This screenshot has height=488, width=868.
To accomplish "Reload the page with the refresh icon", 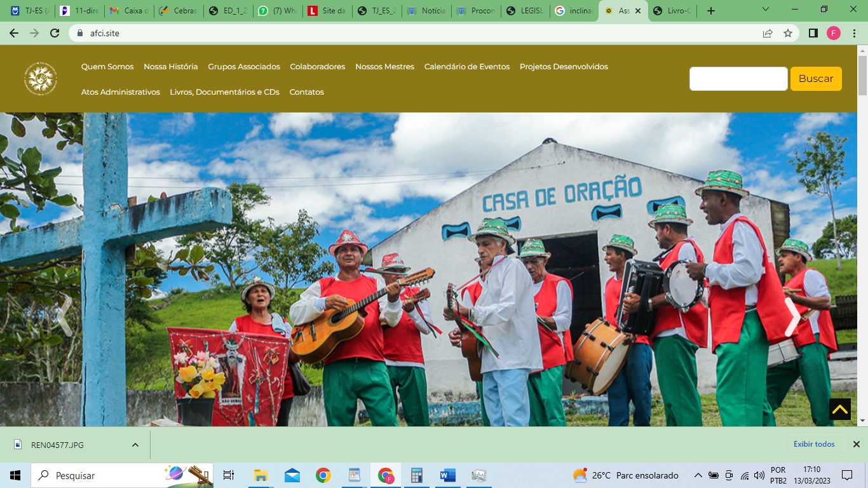I will pos(55,33).
